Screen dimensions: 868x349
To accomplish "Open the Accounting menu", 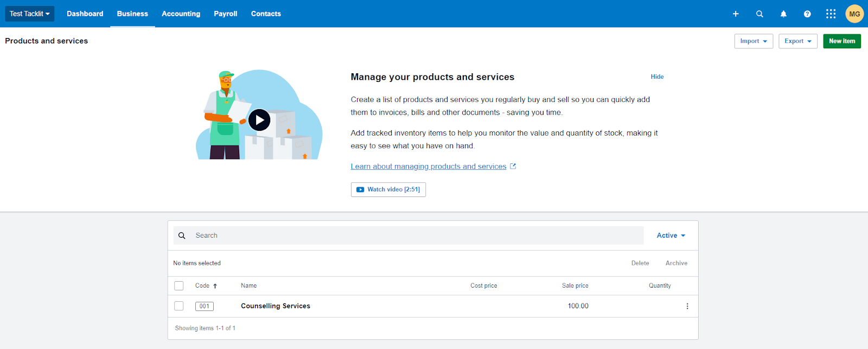I will coord(181,14).
